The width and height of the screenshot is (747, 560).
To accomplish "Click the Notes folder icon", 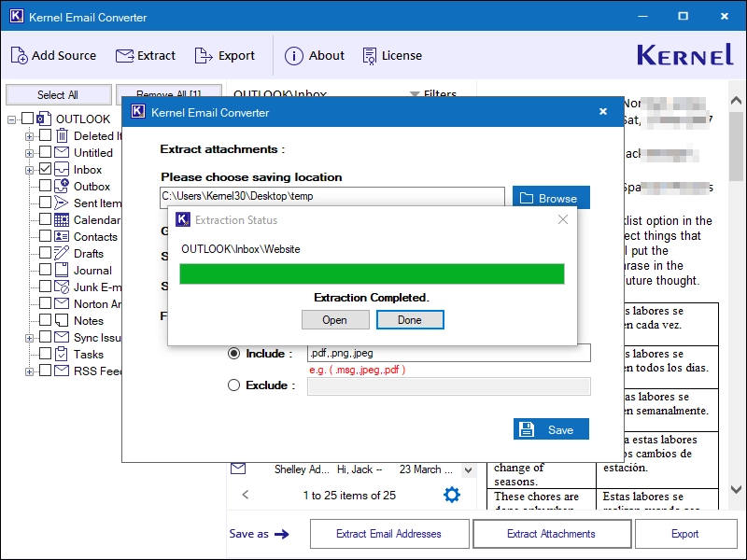I will coord(62,320).
